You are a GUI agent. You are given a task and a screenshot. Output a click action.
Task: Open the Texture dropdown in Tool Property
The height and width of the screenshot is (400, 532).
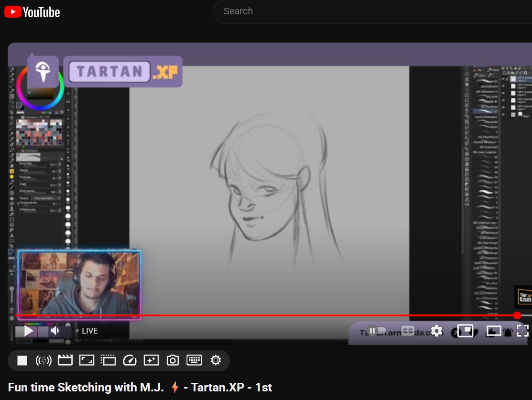(44, 198)
